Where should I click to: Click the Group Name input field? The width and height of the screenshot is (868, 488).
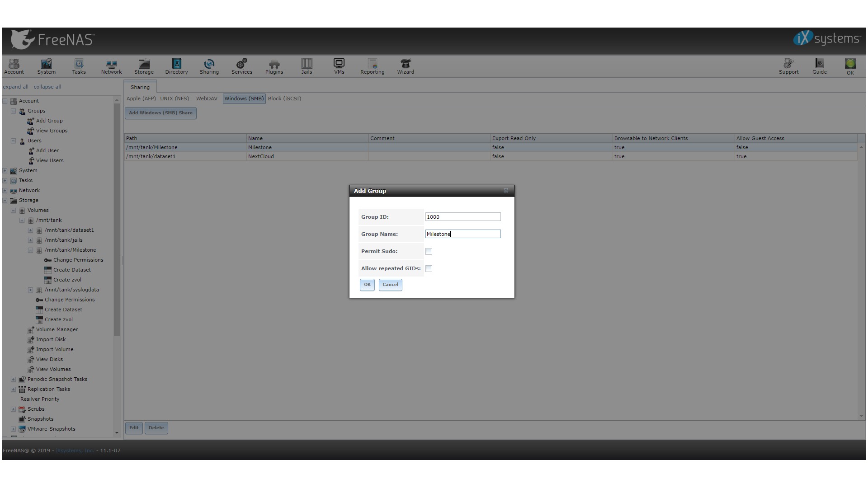pyautogui.click(x=463, y=234)
